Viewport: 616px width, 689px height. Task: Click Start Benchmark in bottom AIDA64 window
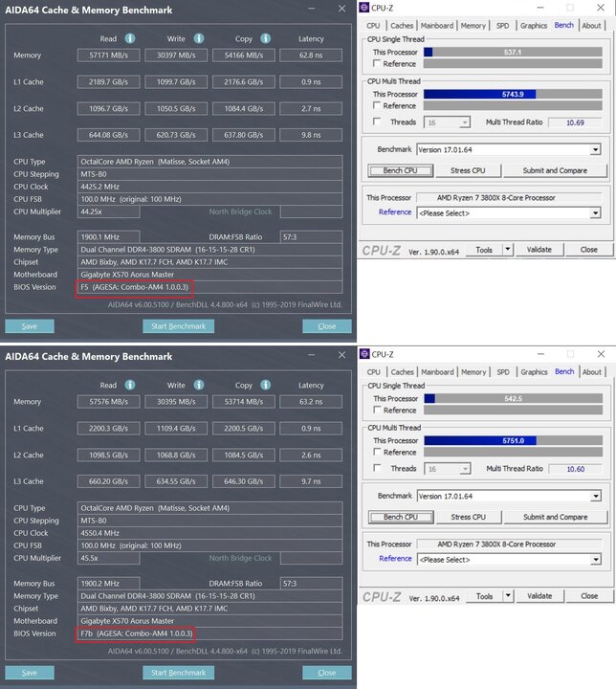click(178, 673)
